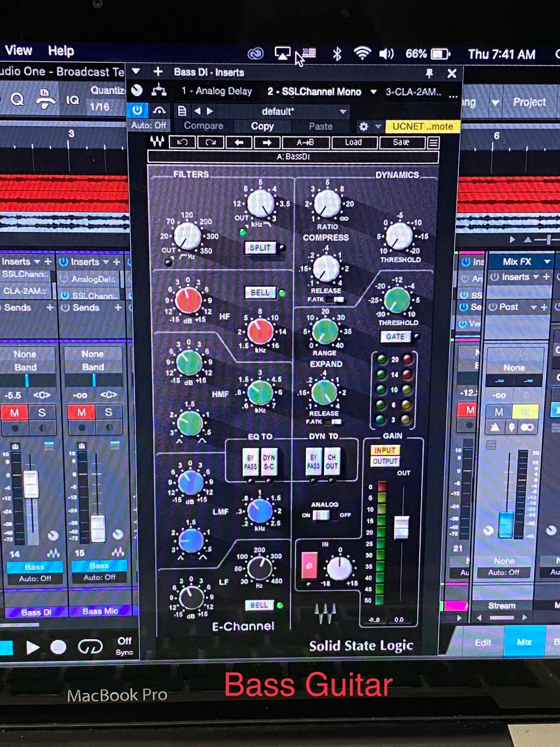Open the Mix FX dropdown

click(547, 262)
